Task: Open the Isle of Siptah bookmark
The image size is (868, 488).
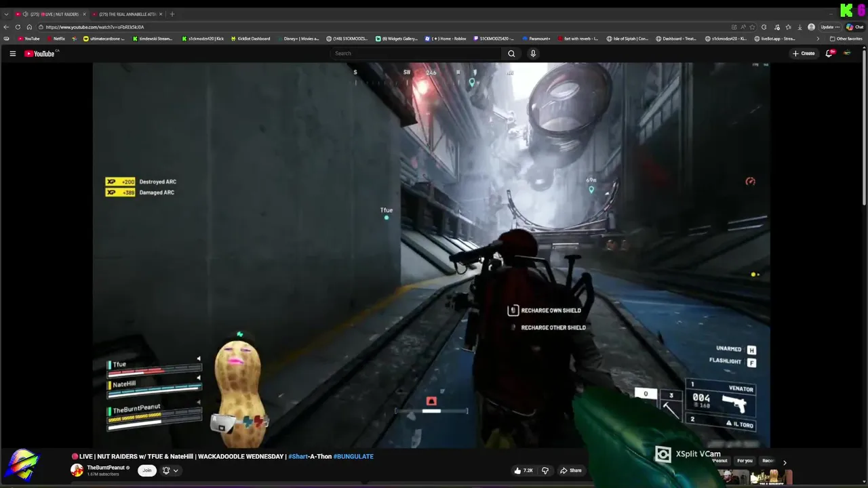Action: coord(627,39)
